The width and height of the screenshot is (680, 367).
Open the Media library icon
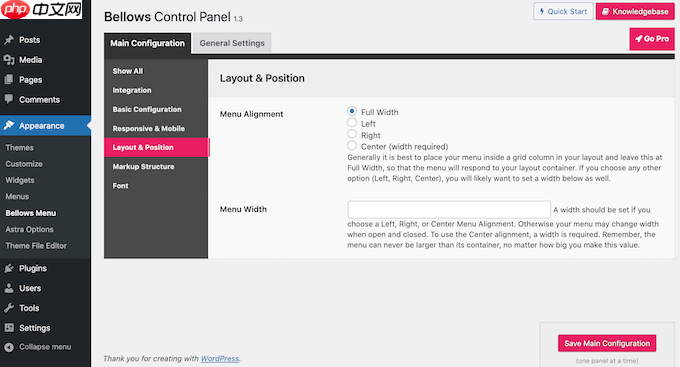(x=9, y=60)
